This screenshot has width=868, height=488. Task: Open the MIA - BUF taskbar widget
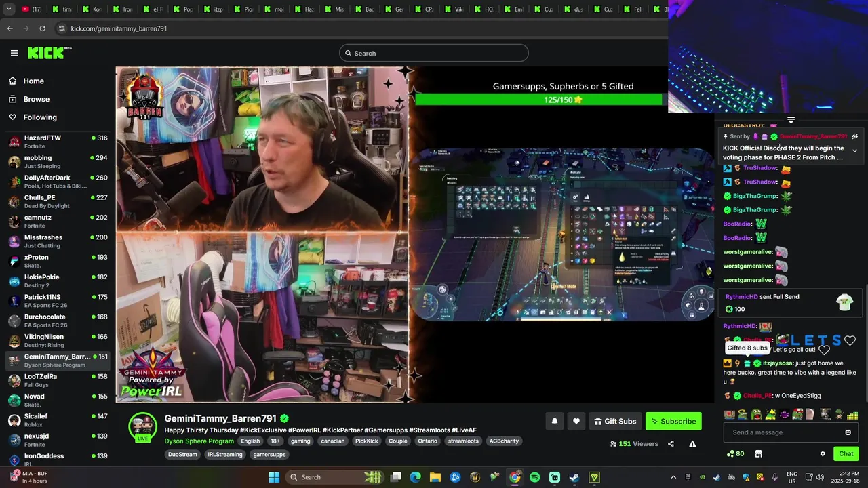28,477
